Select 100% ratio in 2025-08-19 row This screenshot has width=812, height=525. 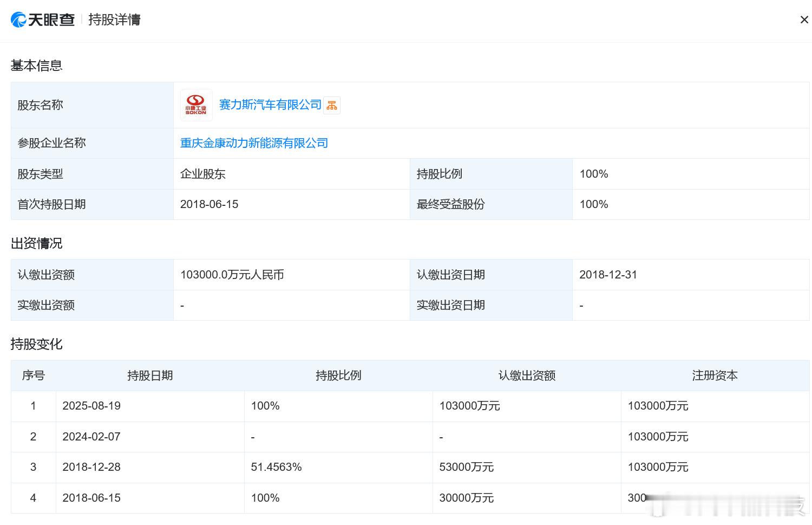pos(265,406)
